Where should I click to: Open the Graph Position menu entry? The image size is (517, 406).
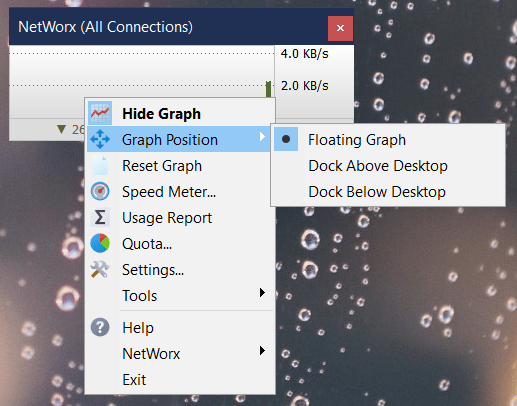(179, 139)
